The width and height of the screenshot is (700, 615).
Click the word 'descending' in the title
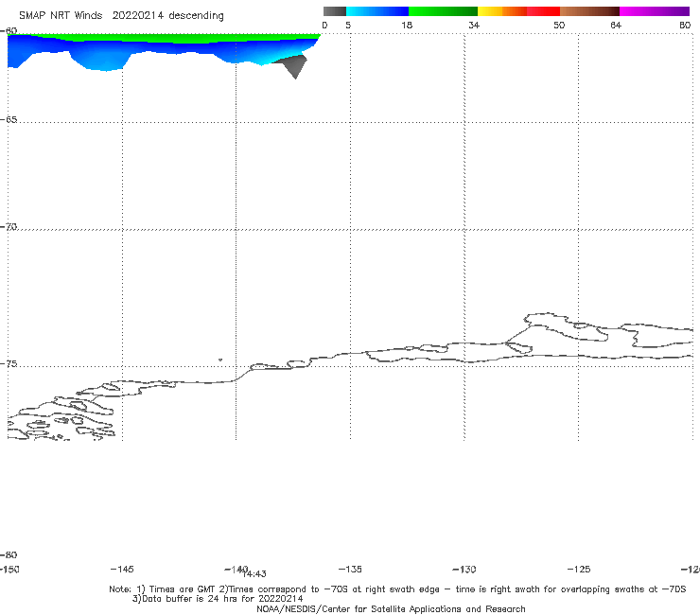tap(197, 16)
